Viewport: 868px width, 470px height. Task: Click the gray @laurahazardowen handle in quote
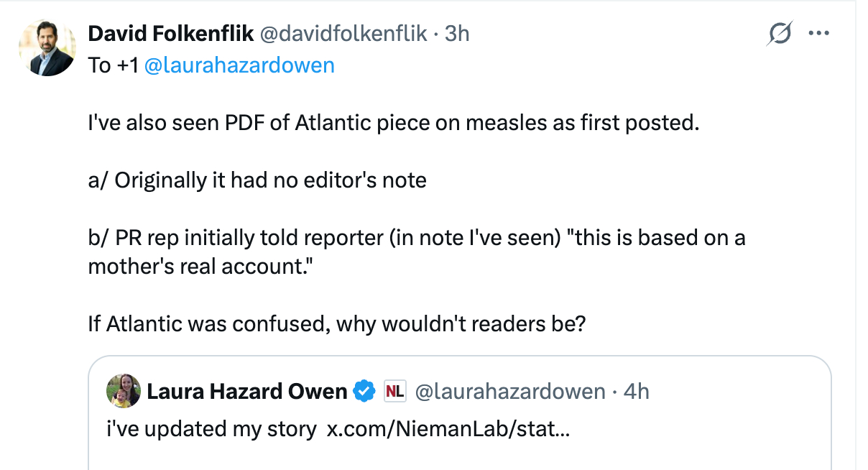coord(510,392)
